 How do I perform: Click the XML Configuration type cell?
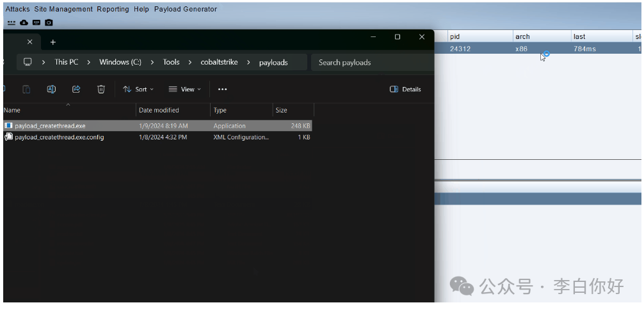[241, 137]
